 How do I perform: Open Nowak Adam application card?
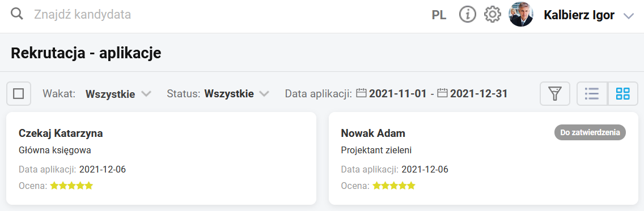[484, 158]
